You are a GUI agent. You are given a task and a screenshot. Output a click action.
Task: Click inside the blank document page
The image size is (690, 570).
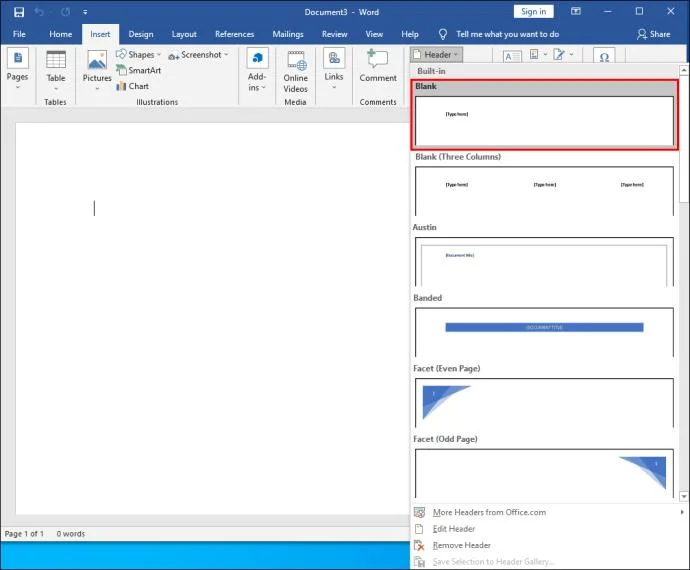pos(213,318)
